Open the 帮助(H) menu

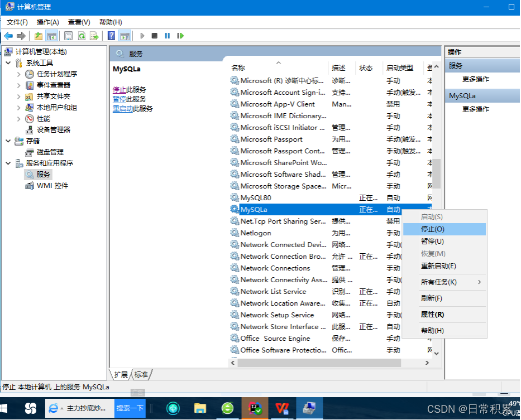pyautogui.click(x=111, y=22)
